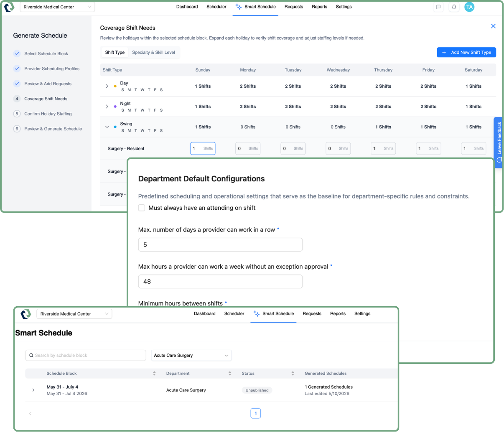This screenshot has height=432, width=504.
Task: Click the max weekly hours field showing 48
Action: [x=220, y=282]
